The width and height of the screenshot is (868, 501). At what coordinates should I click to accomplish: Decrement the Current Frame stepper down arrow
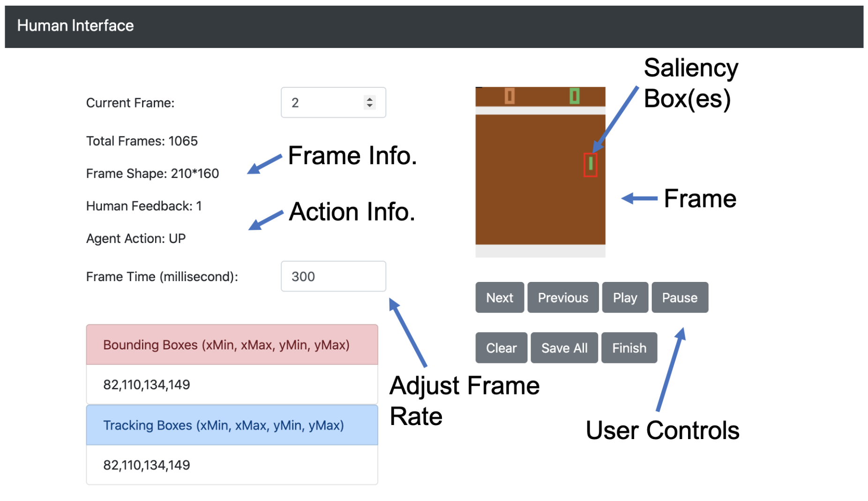coord(370,106)
